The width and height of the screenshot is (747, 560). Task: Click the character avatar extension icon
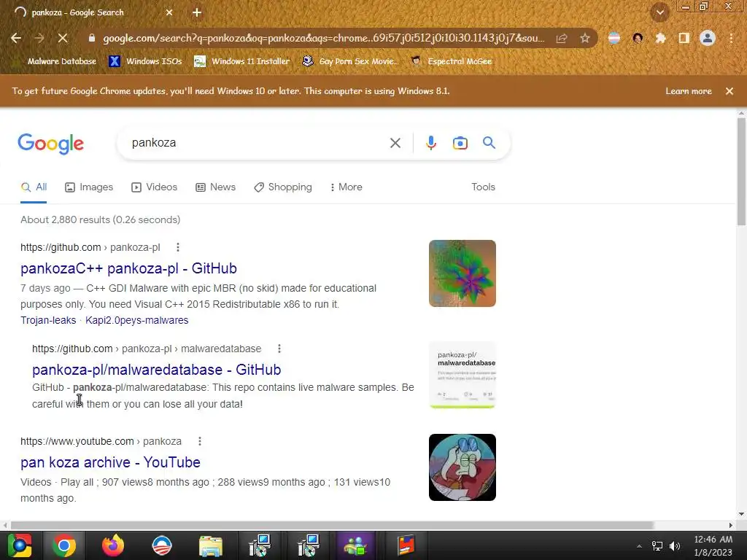pyautogui.click(x=638, y=38)
